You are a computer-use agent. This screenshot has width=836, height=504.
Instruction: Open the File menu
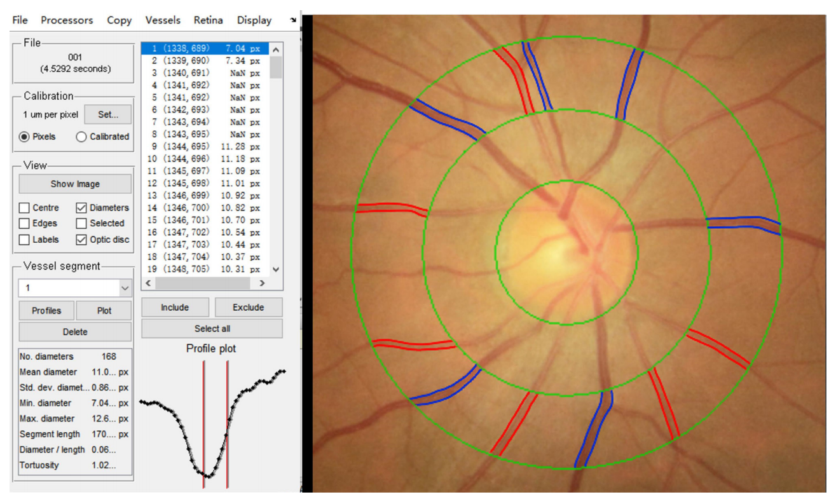20,20
